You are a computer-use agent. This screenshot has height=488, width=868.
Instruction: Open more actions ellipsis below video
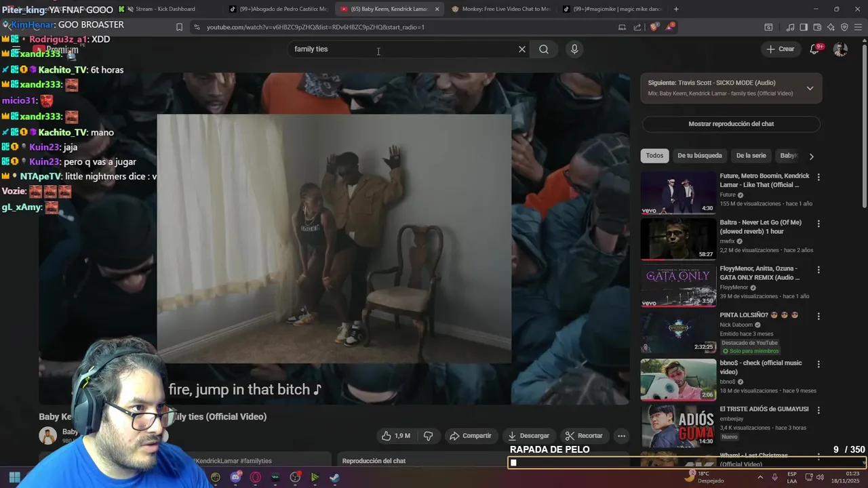(x=621, y=436)
